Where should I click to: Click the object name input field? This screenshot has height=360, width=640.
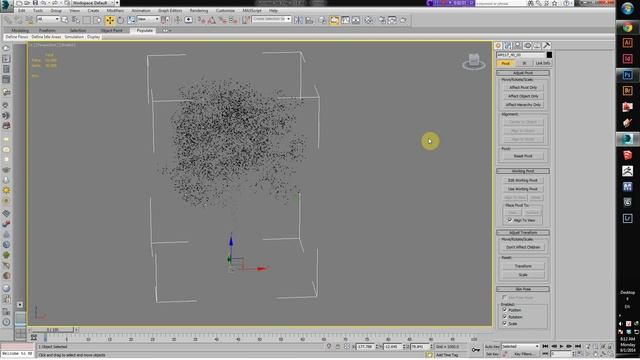click(x=520, y=55)
